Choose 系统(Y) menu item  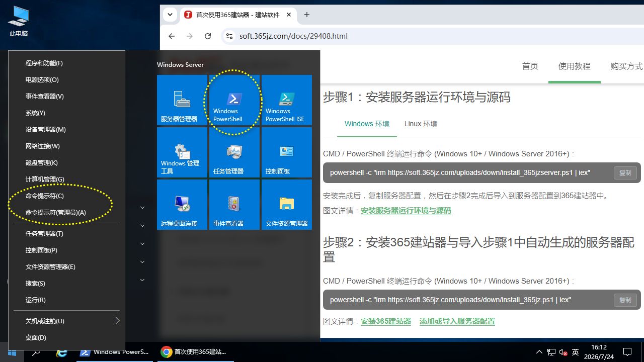pyautogui.click(x=66, y=113)
